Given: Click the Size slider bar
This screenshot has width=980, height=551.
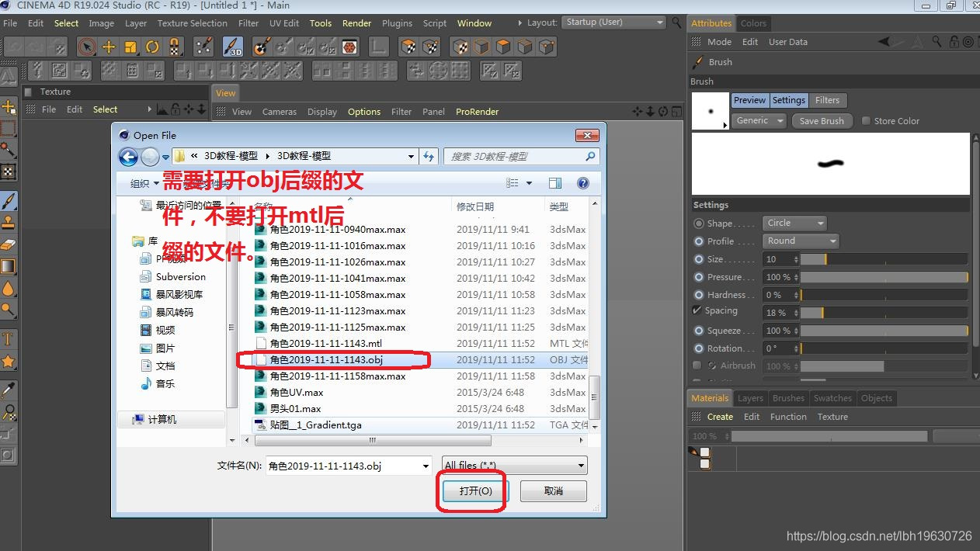Looking at the screenshot, I should [x=884, y=259].
